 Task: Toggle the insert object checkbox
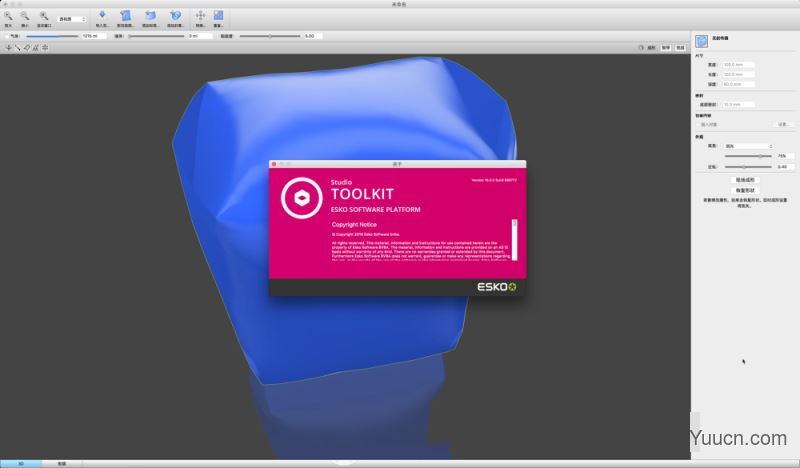pos(698,125)
